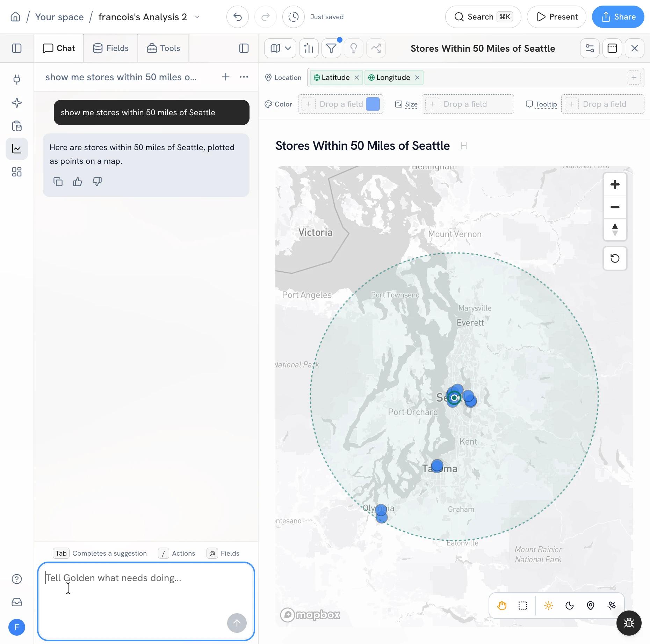Zoom in on the map

(615, 184)
